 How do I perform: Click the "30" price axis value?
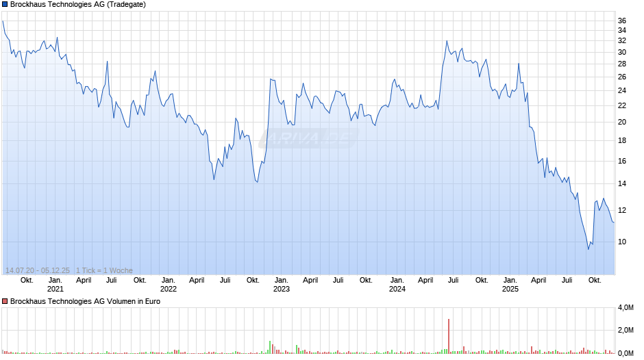[x=622, y=52]
